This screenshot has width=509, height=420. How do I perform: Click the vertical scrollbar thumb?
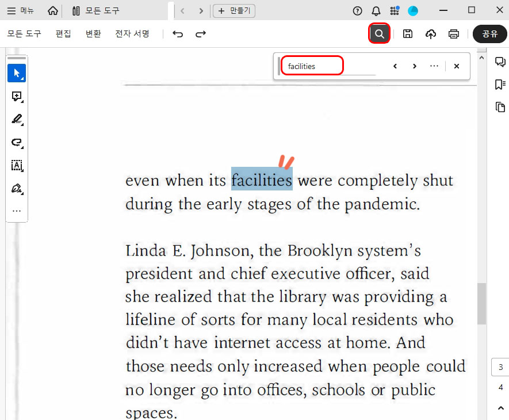(482, 304)
